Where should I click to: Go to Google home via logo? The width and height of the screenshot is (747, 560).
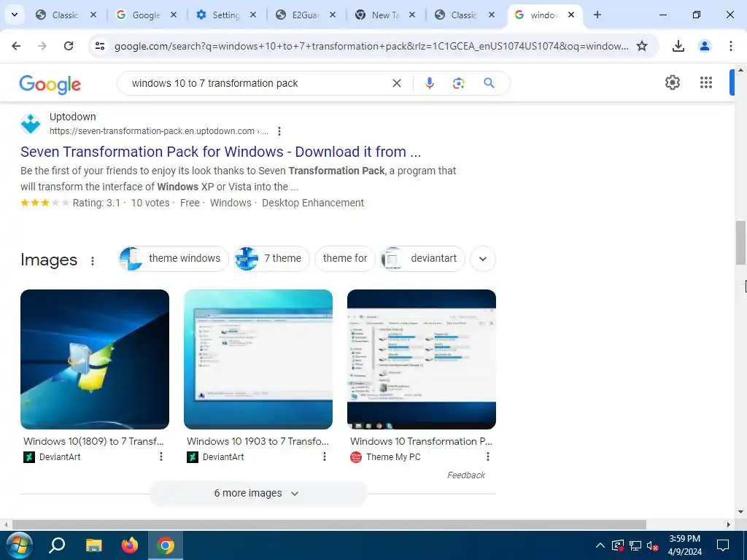coord(50,84)
